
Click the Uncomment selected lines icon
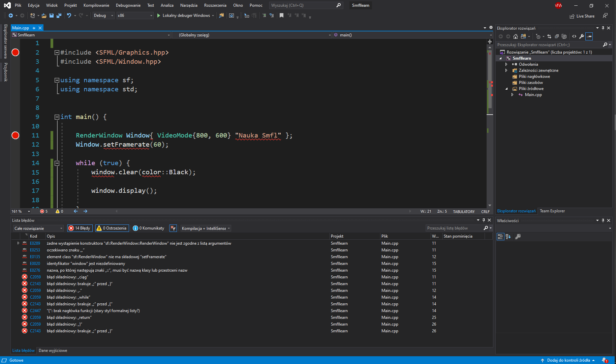click(x=272, y=16)
